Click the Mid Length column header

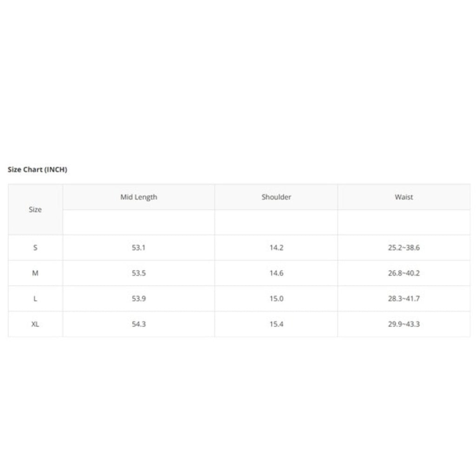(139, 197)
